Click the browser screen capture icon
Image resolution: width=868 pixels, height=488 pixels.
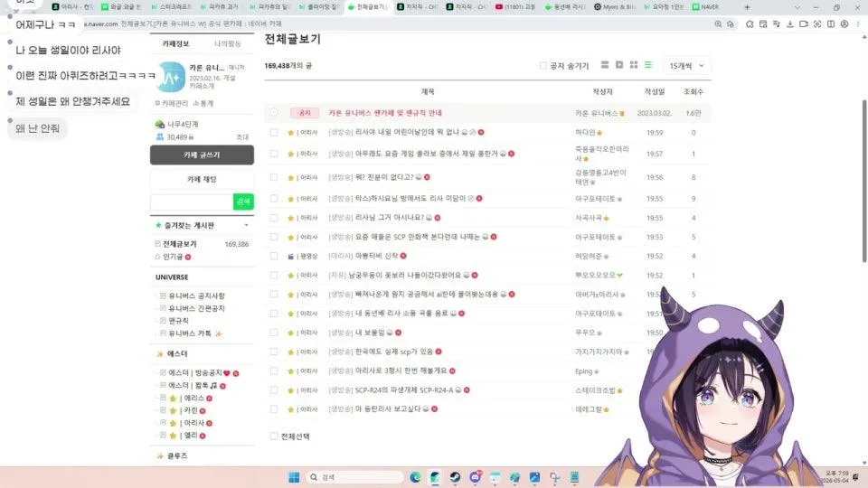817,23
